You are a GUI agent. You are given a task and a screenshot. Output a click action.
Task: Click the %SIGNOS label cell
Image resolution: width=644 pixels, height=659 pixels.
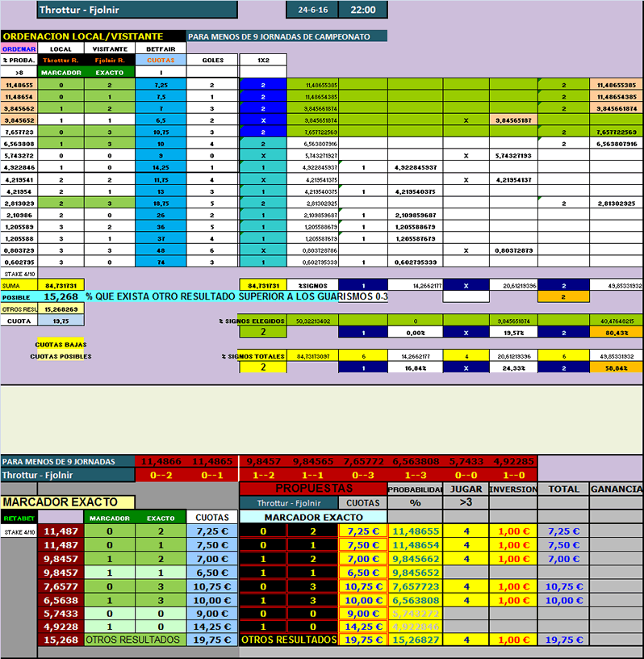312,285
